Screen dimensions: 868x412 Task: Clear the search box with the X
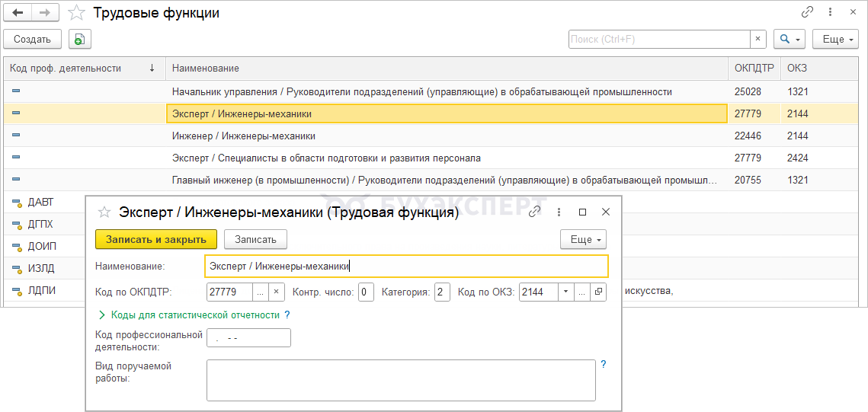pos(758,40)
